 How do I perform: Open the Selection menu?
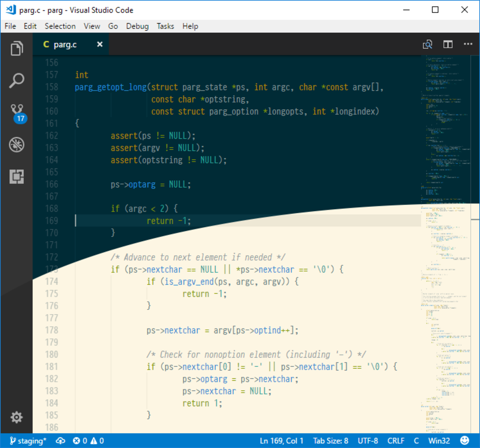[x=60, y=26]
